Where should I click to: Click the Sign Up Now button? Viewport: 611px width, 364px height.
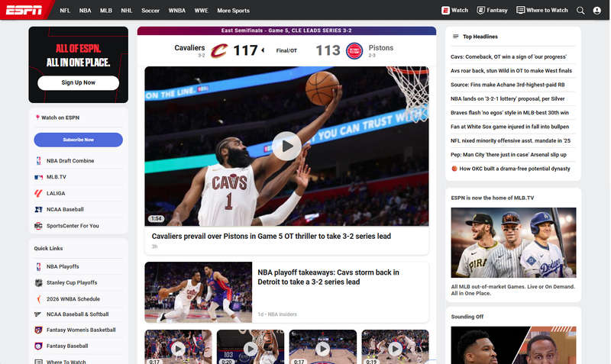coord(79,83)
